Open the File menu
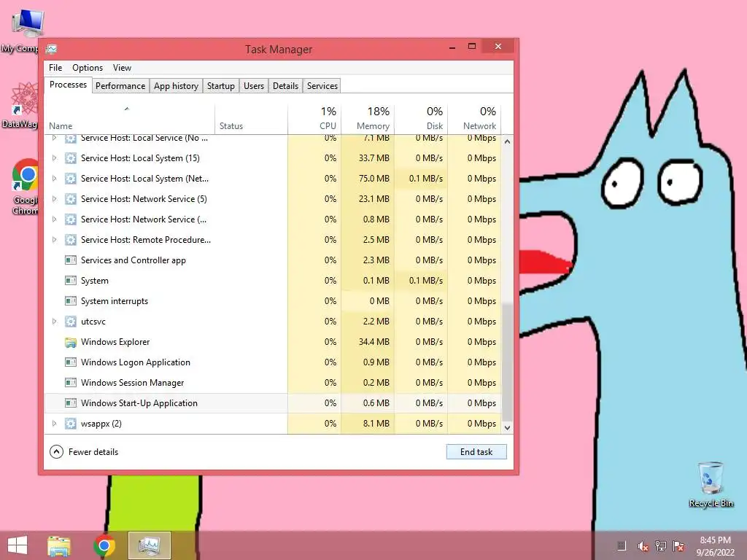 [x=55, y=68]
